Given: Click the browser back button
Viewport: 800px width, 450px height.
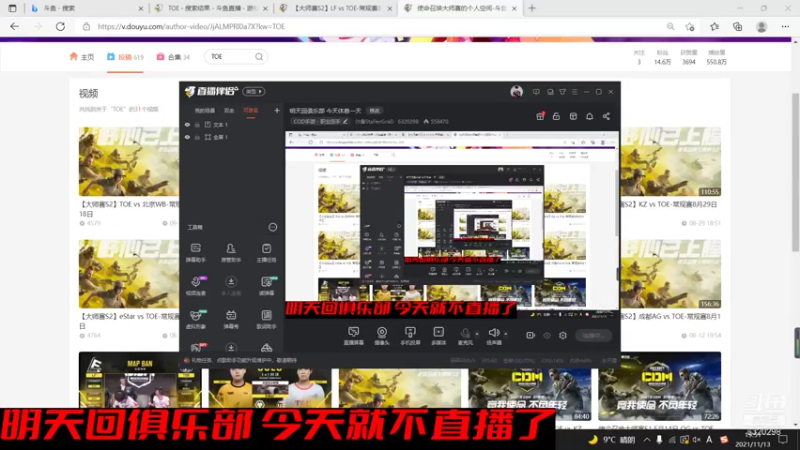Looking at the screenshot, I should (x=14, y=27).
